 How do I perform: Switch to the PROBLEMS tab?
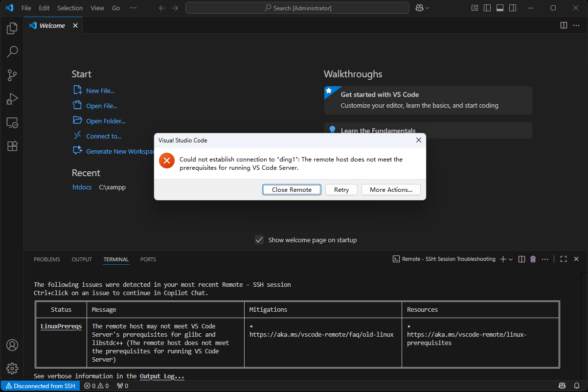pos(47,259)
